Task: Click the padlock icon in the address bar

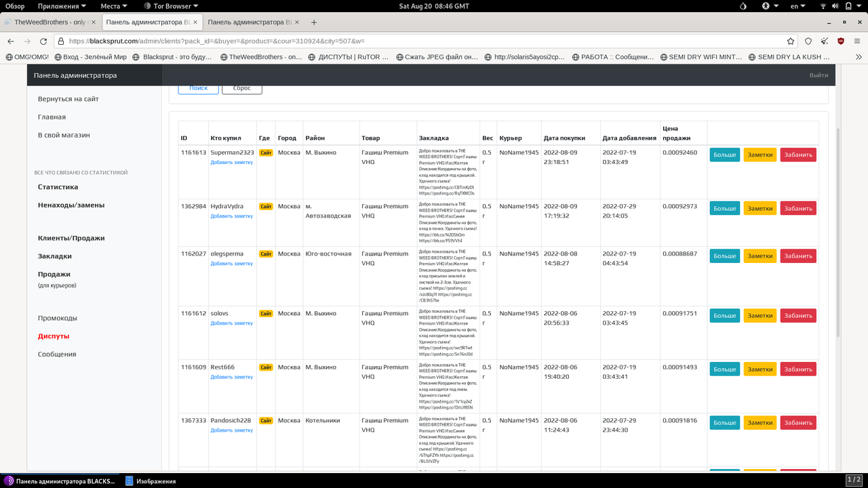Action: point(62,41)
